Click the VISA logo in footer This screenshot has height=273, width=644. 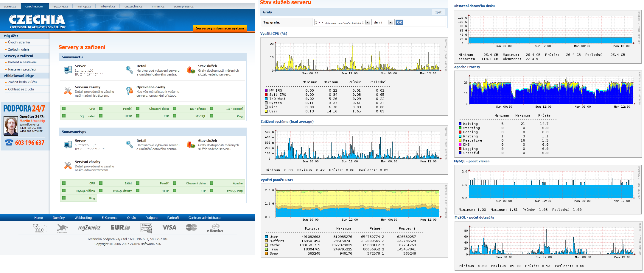(169, 227)
